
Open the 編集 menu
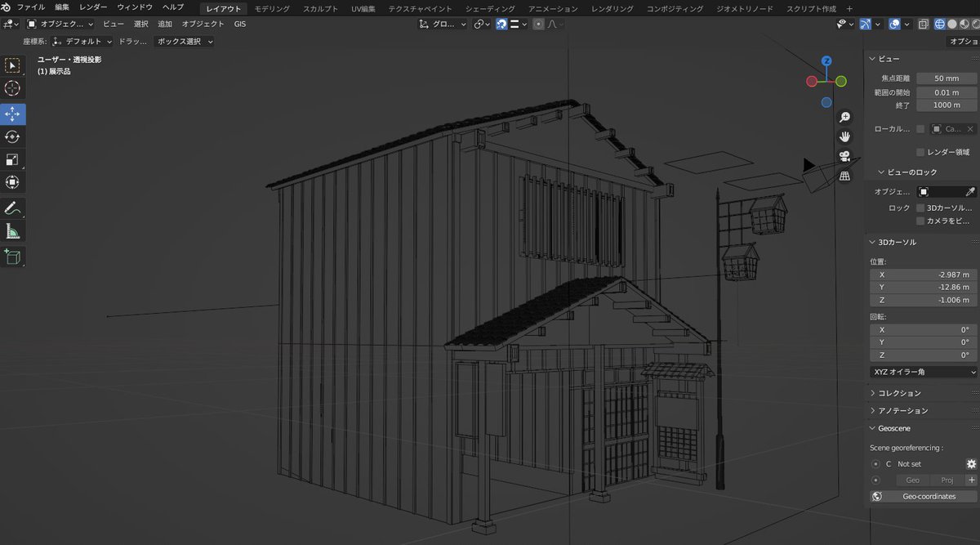[x=62, y=7]
